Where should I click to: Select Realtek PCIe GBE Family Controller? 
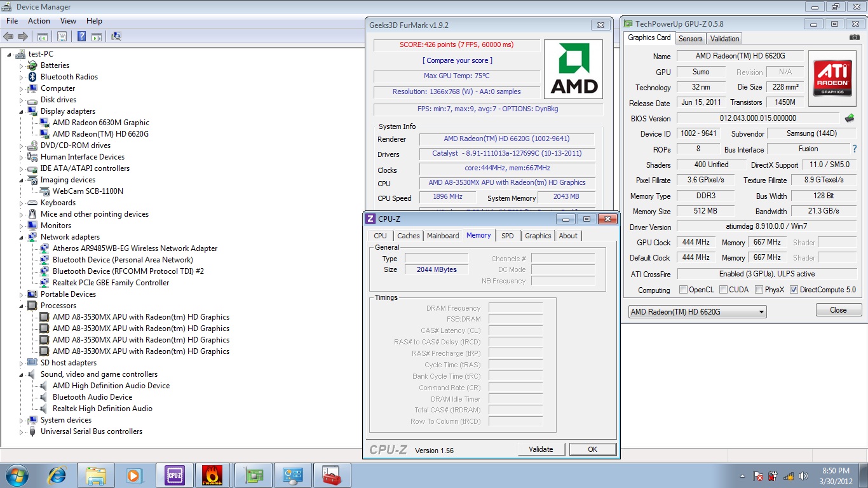(111, 283)
